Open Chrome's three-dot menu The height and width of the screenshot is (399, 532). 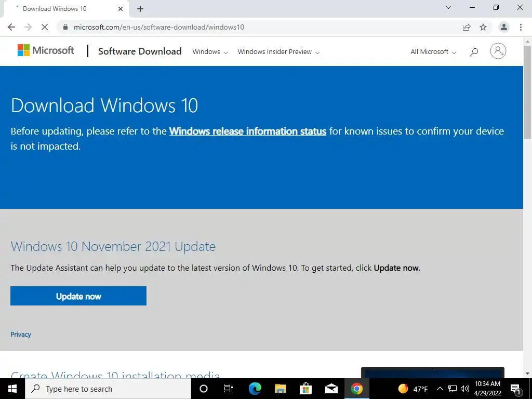pos(521,27)
